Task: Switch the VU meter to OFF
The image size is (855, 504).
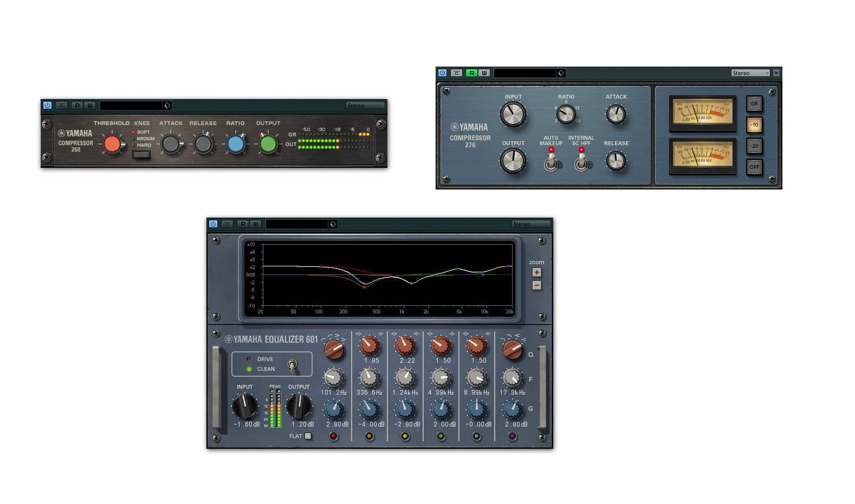Action: click(754, 167)
